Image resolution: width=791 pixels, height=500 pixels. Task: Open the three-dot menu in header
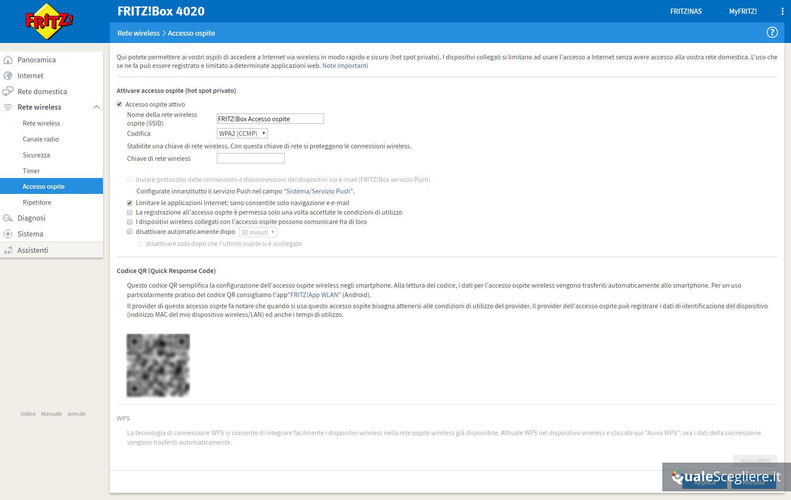click(x=782, y=12)
